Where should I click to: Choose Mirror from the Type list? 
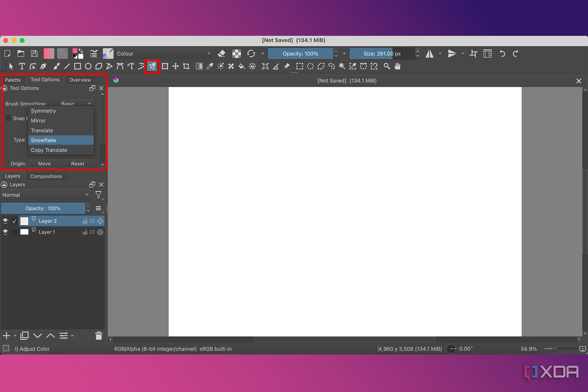coord(61,121)
